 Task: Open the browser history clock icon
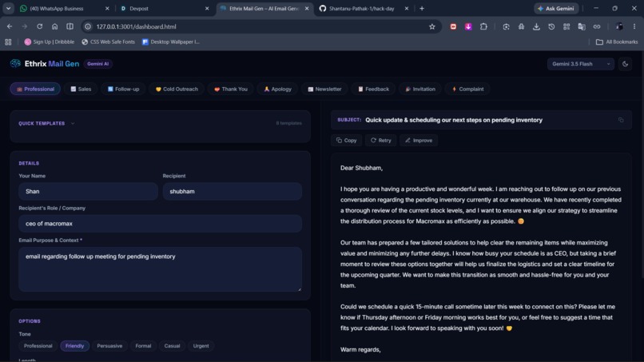click(551, 26)
